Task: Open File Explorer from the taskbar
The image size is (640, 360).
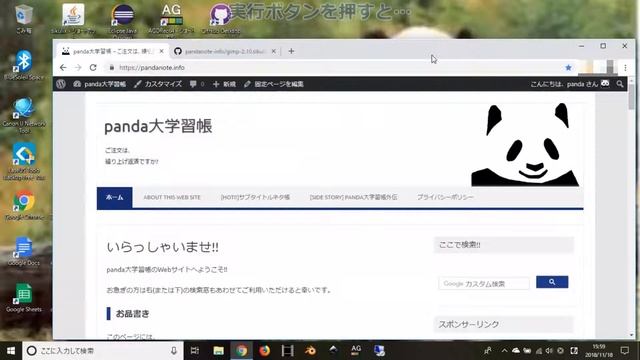Action: point(218,351)
